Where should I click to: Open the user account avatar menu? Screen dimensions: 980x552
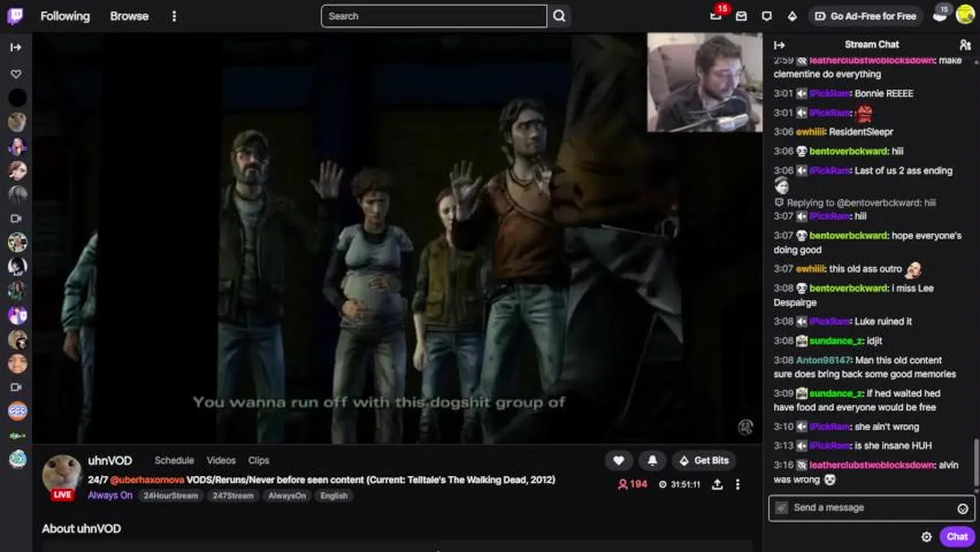tap(965, 15)
